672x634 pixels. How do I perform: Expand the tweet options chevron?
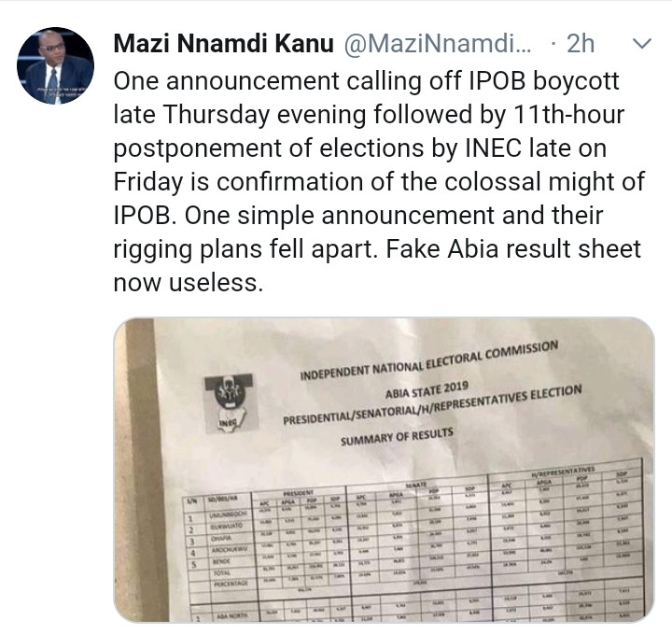pyautogui.click(x=642, y=43)
